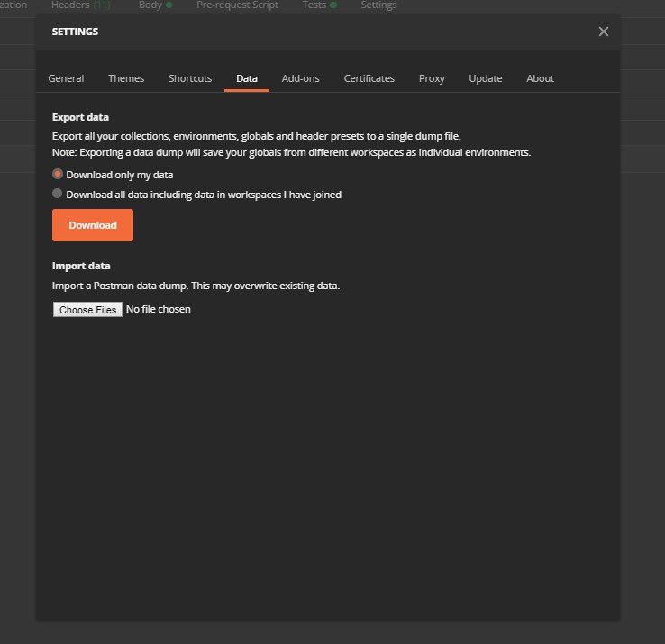Click the Import data heading
Viewport: 665px width, 644px height.
81,266
